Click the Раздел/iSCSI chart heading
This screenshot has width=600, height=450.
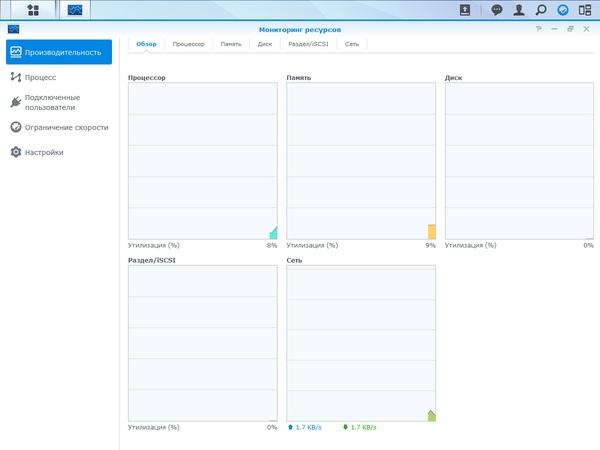click(152, 260)
